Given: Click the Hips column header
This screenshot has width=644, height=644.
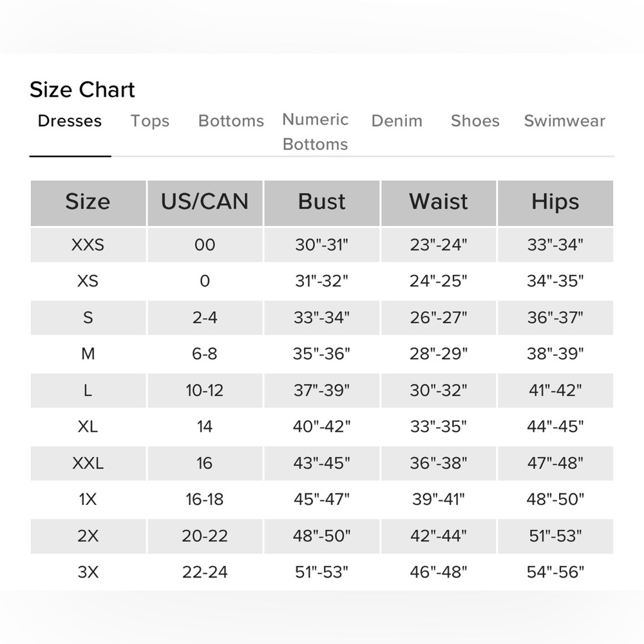Looking at the screenshot, I should tap(555, 203).
